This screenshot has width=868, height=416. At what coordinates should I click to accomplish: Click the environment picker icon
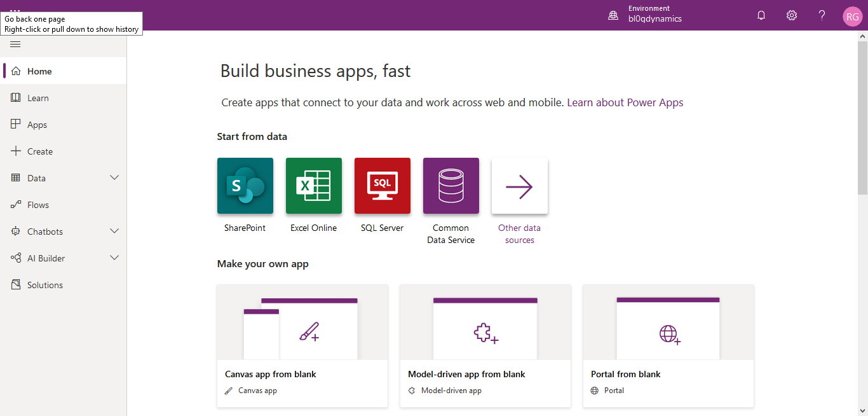[x=613, y=16]
